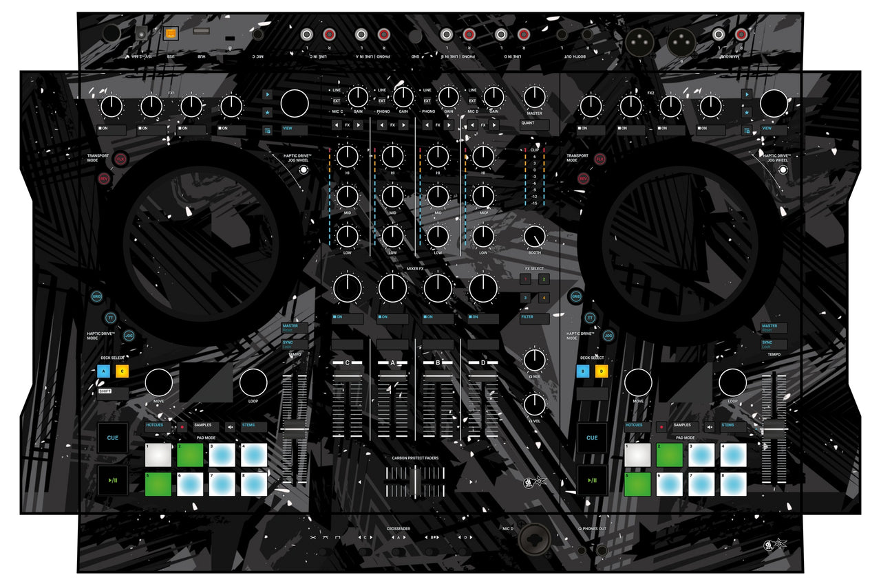Select the JOG haptic drive mode icon
Screen dimensions: 881x588
pos(128,336)
